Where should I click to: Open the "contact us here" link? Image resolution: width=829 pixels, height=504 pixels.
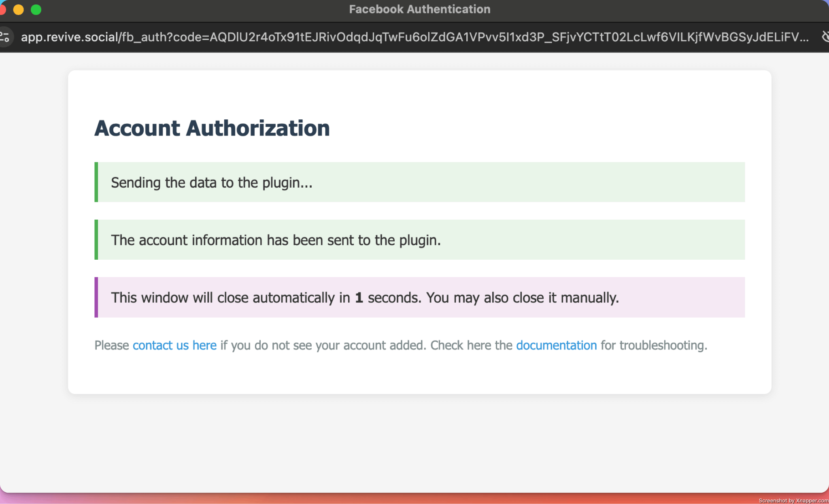click(174, 345)
